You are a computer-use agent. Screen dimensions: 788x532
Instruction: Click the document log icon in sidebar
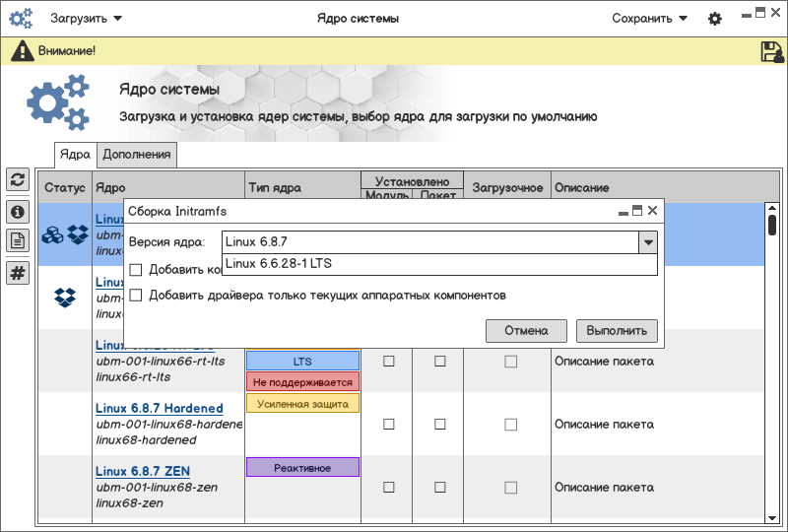18,240
